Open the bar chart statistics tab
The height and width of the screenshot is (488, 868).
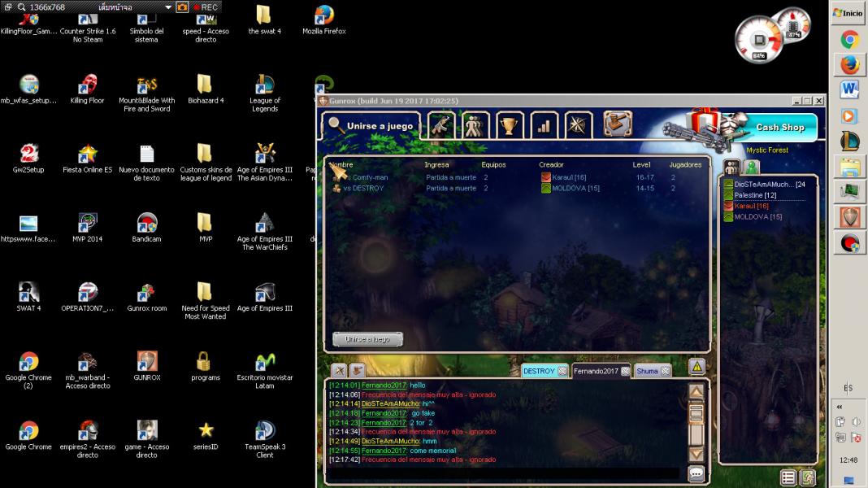pyautogui.click(x=544, y=126)
